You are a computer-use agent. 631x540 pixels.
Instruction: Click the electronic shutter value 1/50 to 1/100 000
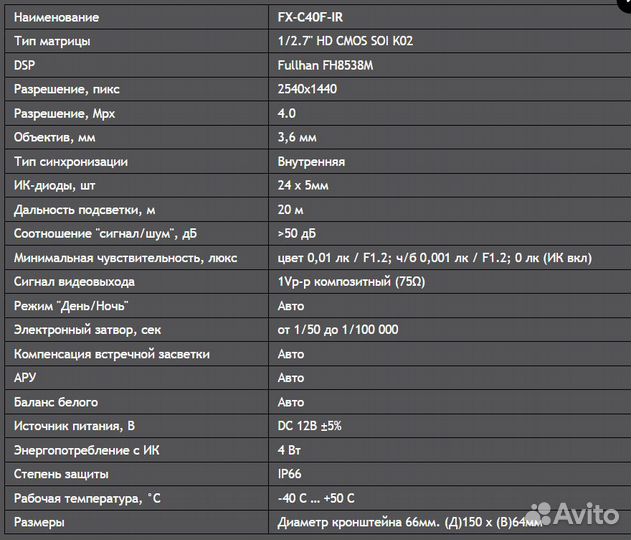[338, 330]
